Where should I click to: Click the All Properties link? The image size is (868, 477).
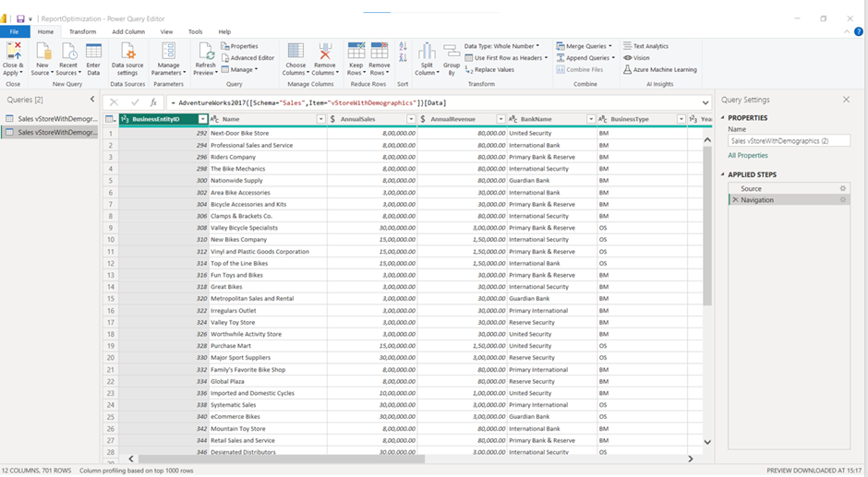point(747,156)
